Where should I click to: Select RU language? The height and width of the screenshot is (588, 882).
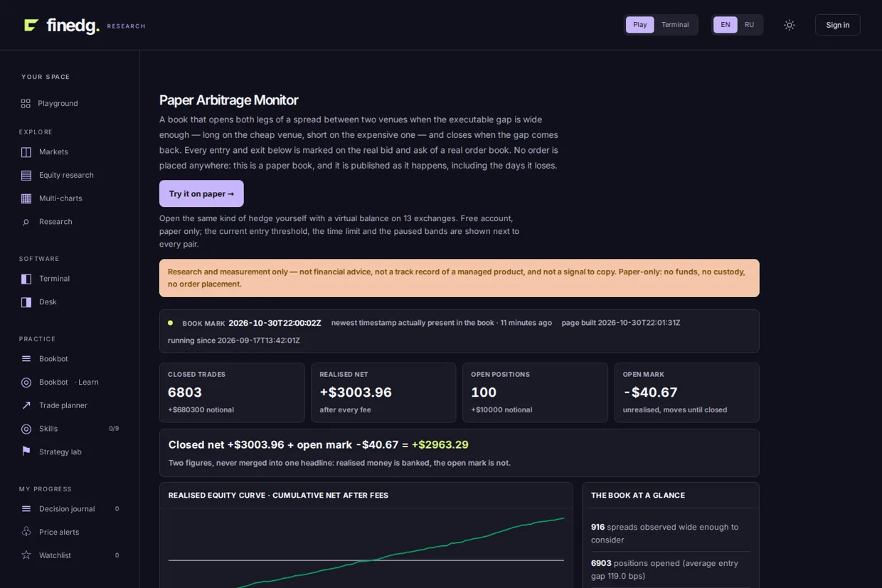pyautogui.click(x=749, y=25)
